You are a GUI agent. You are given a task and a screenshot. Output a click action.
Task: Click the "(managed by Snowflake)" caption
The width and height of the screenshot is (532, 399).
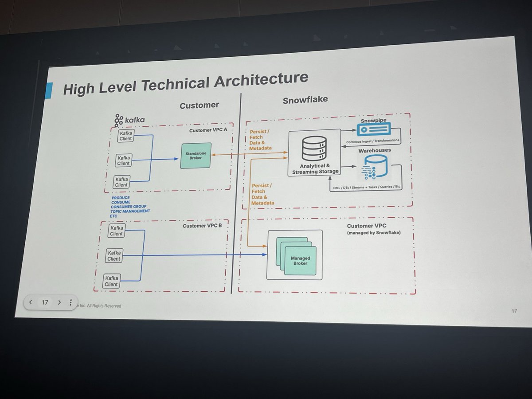click(x=374, y=232)
